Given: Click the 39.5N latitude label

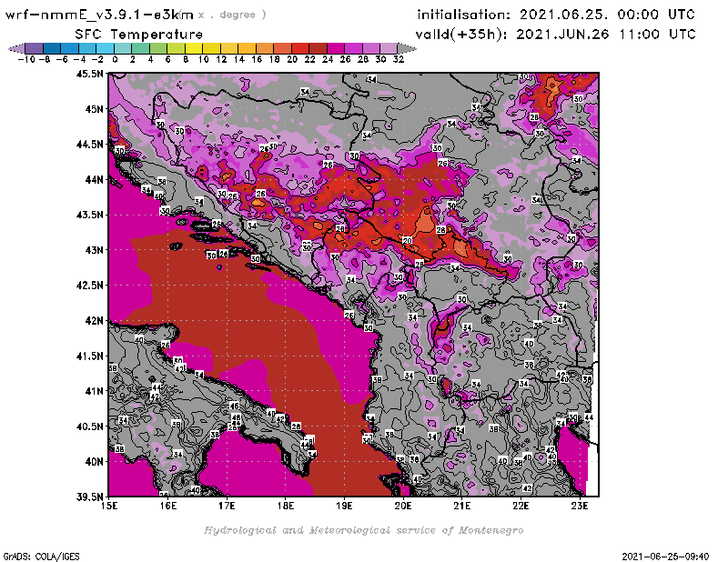Looking at the screenshot, I should (89, 497).
